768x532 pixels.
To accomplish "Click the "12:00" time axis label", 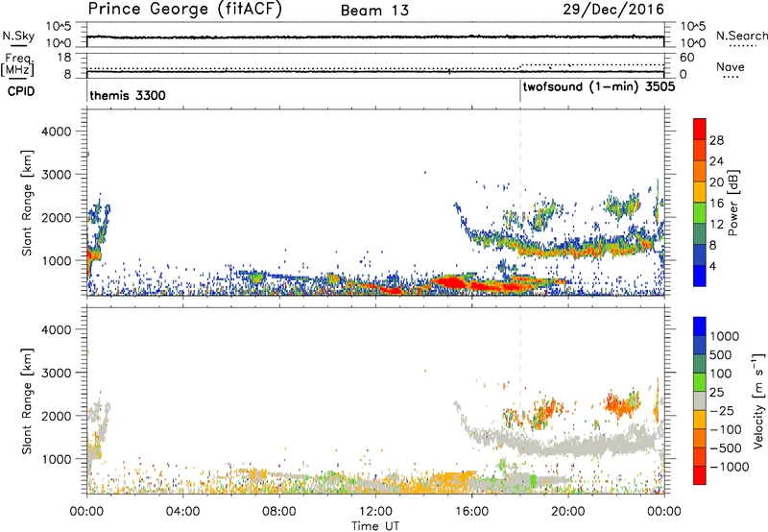I will pyautogui.click(x=375, y=512).
